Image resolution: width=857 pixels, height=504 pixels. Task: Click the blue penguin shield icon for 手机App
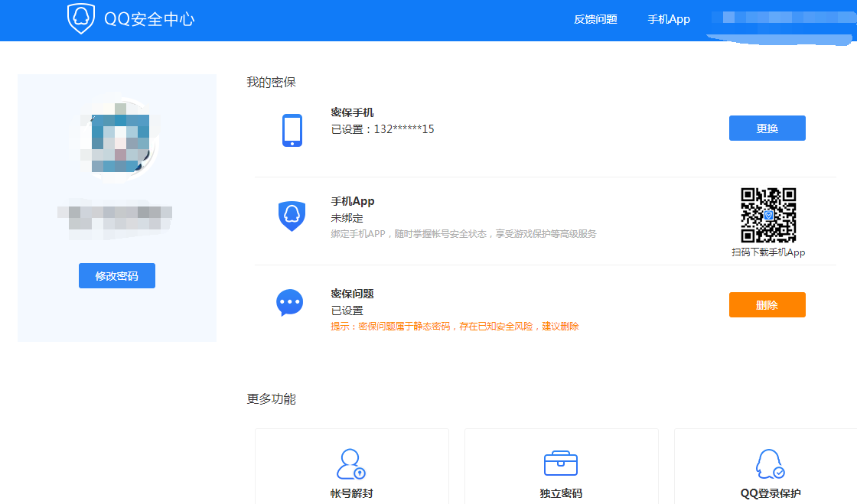292,216
